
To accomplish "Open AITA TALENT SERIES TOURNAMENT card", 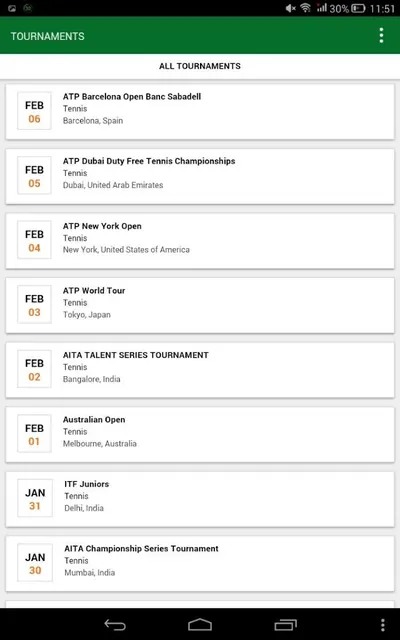I will coord(200,369).
